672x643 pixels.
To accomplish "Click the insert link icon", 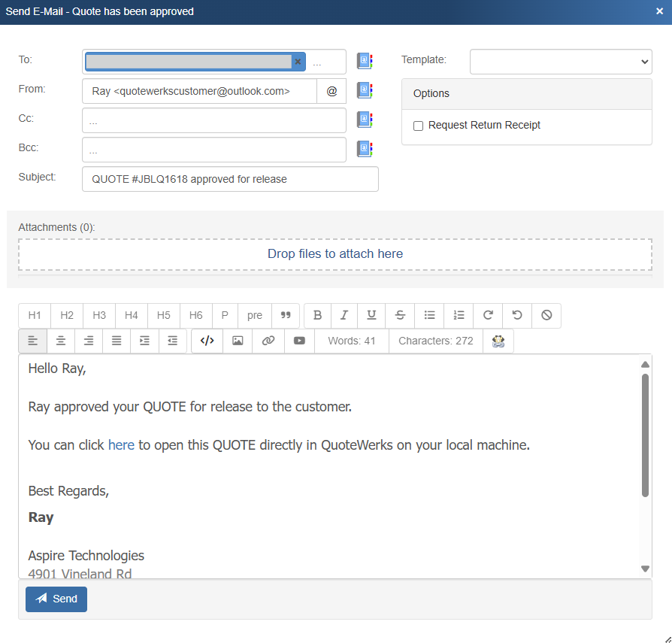I will pyautogui.click(x=268, y=341).
